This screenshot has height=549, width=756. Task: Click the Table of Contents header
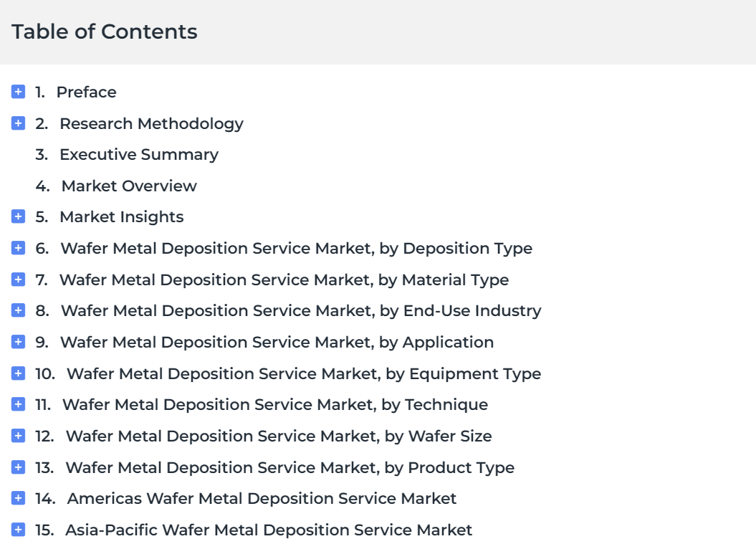click(105, 32)
